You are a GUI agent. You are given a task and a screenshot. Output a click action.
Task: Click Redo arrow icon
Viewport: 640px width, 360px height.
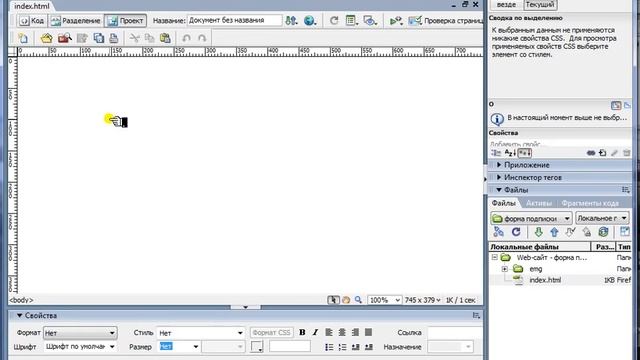202,38
